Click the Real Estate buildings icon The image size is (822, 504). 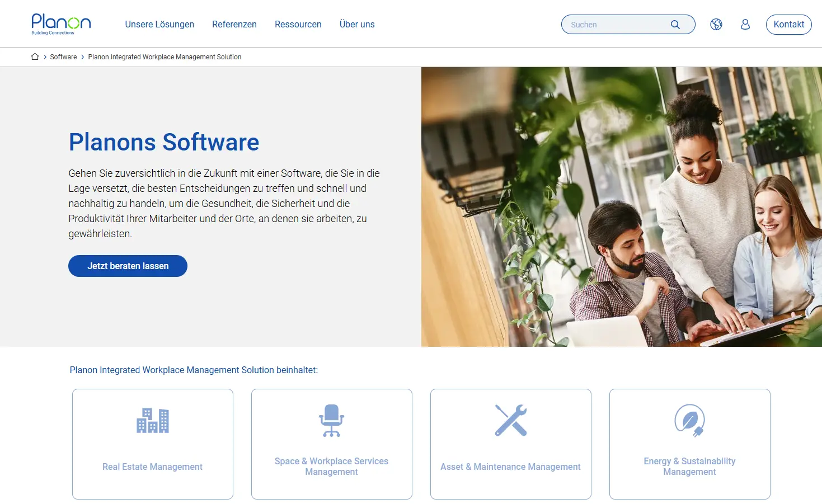point(153,420)
